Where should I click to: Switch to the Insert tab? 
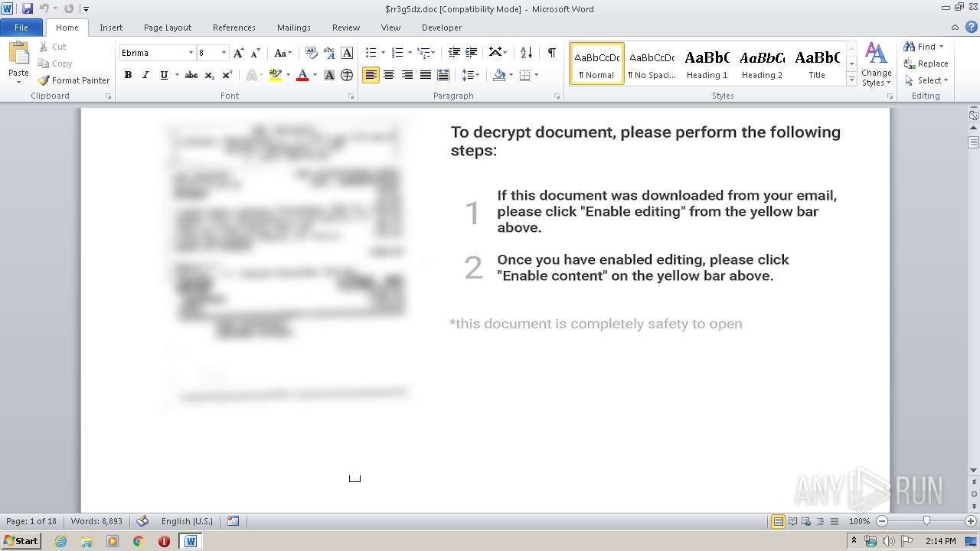[x=111, y=28]
